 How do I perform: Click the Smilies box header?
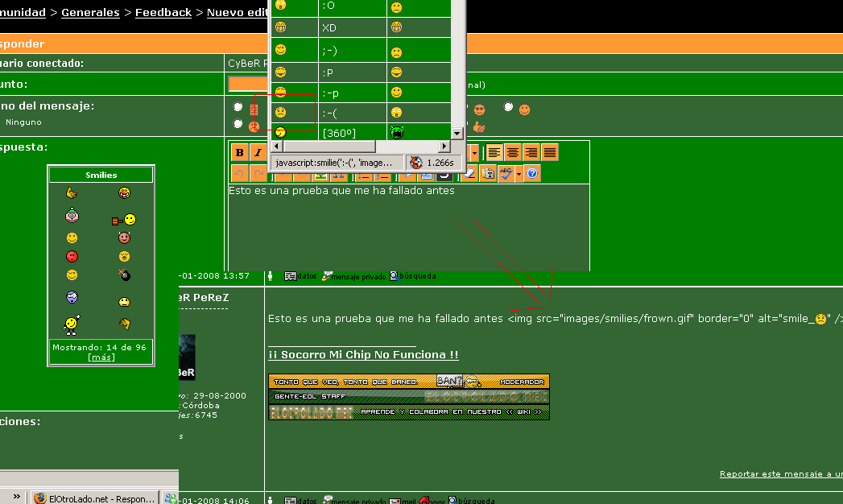(x=101, y=176)
